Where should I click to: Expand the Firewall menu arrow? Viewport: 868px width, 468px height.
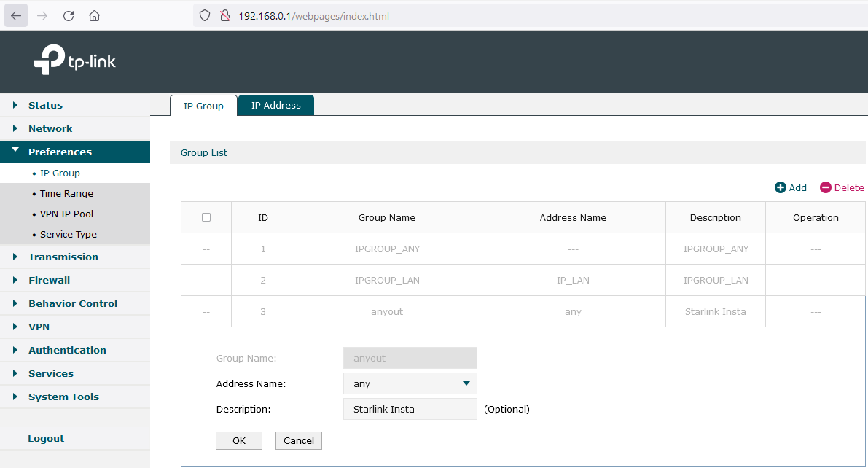pyautogui.click(x=15, y=280)
